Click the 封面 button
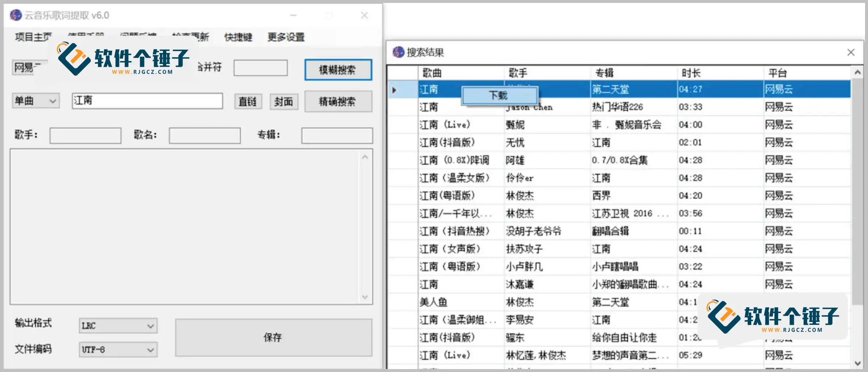This screenshot has width=868, height=372. (x=284, y=102)
